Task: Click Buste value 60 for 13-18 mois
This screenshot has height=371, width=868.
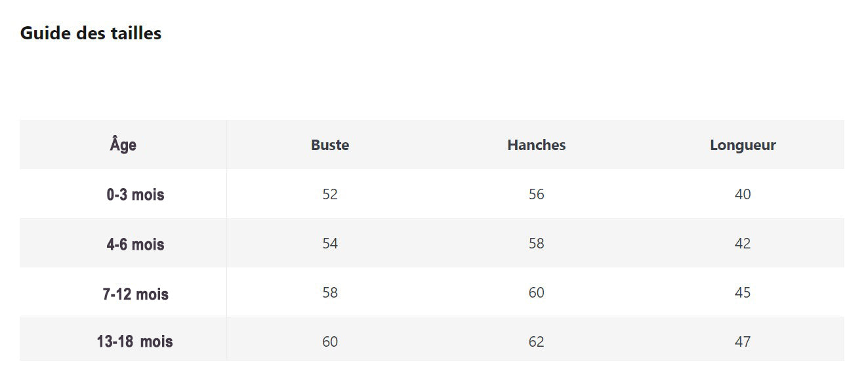Action: pos(330,342)
